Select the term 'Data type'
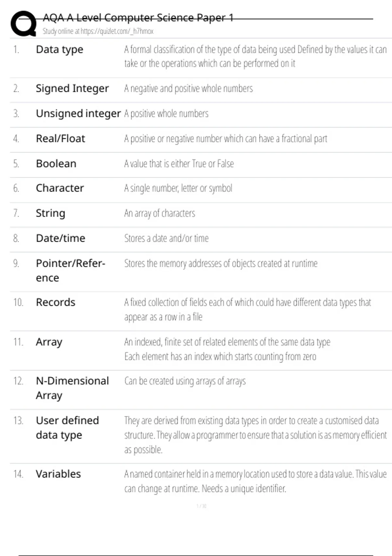 point(59,49)
